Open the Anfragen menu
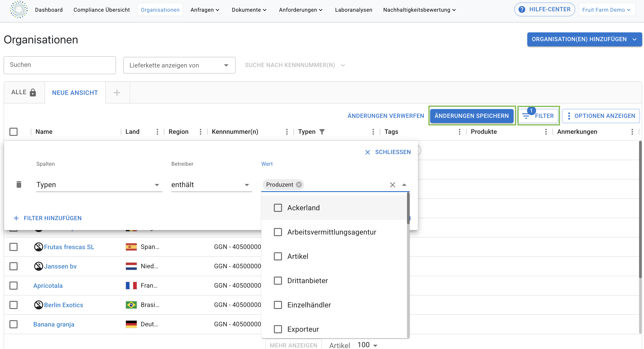The width and height of the screenshot is (644, 349). pos(205,10)
